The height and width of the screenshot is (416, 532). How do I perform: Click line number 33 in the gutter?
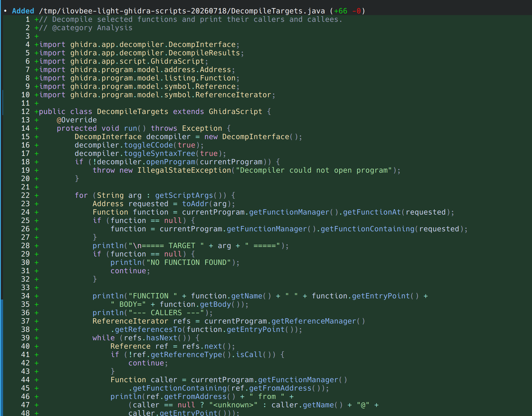pos(25,287)
